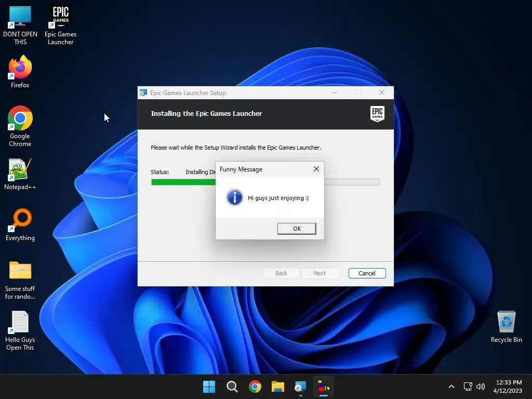
Task: Open volume control from tray
Action: coord(481,387)
